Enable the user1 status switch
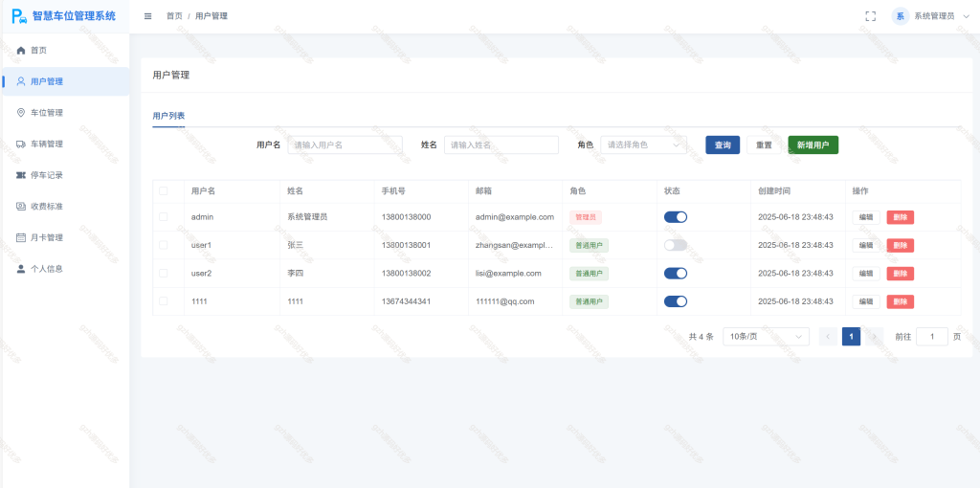The width and height of the screenshot is (980, 488). (x=676, y=245)
